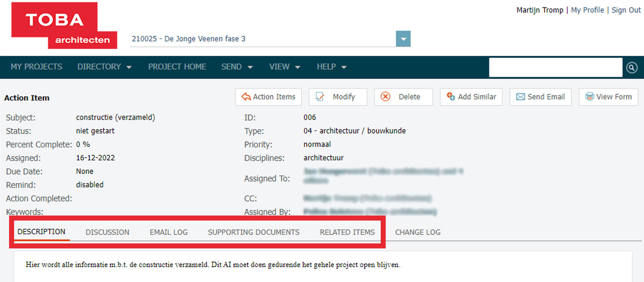This screenshot has width=644, height=282.
Task: Navigate to Project Home
Action: (x=177, y=67)
